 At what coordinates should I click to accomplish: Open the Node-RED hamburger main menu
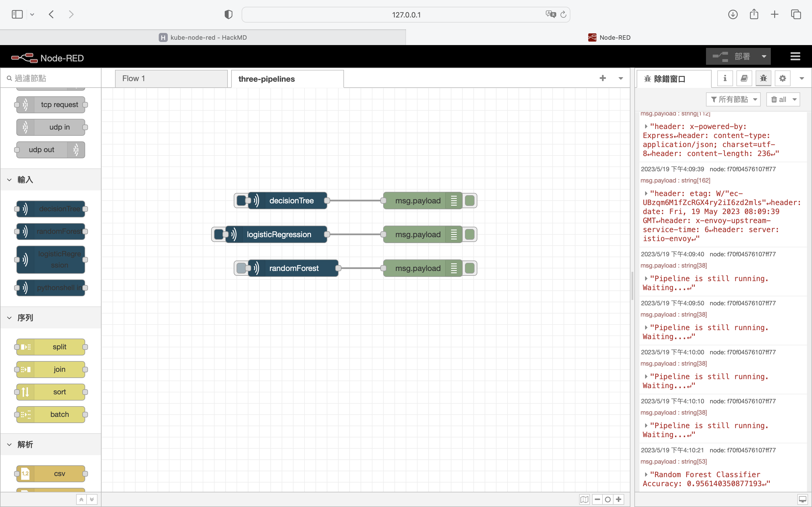(x=795, y=56)
